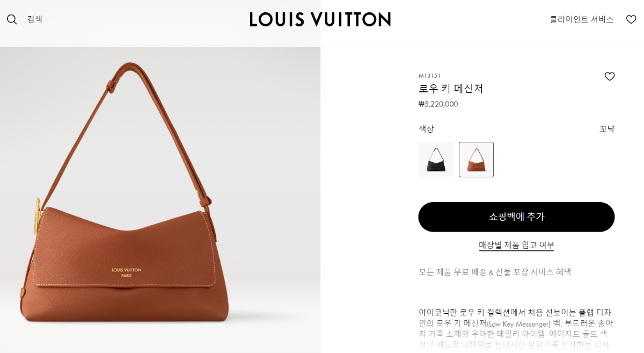The height and width of the screenshot is (353, 644).
Task: Open the wishlist heart in the header
Action: (x=631, y=19)
